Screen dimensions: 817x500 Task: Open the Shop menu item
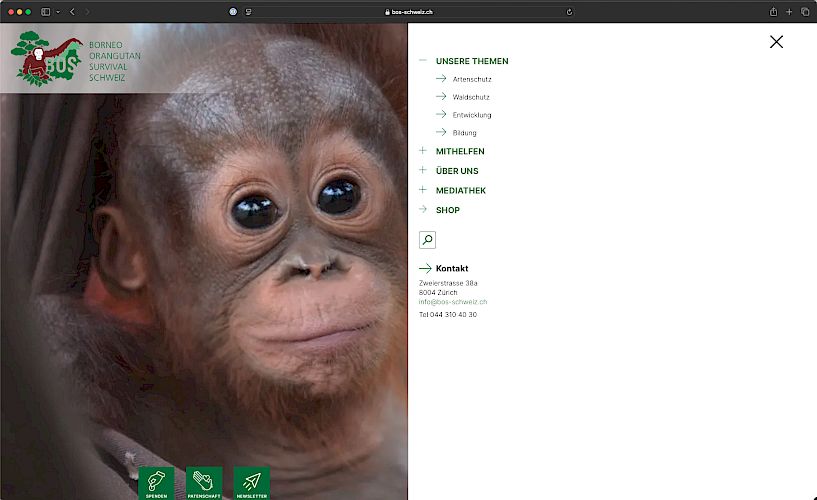click(x=447, y=210)
